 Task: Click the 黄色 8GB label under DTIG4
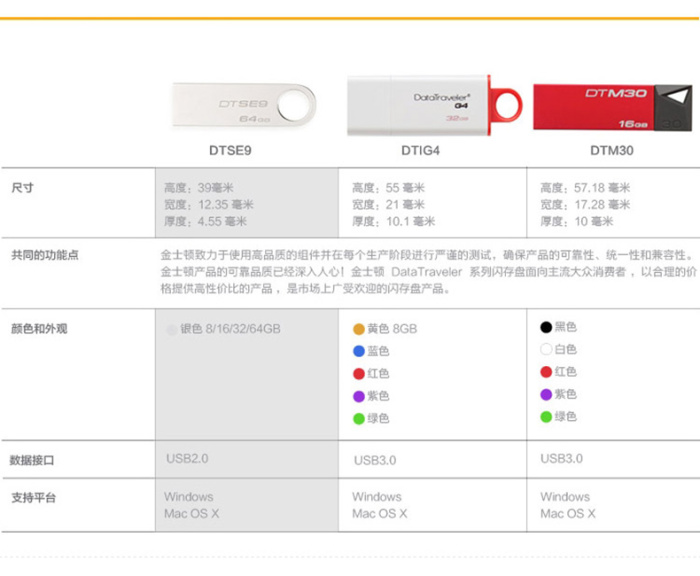click(392, 329)
